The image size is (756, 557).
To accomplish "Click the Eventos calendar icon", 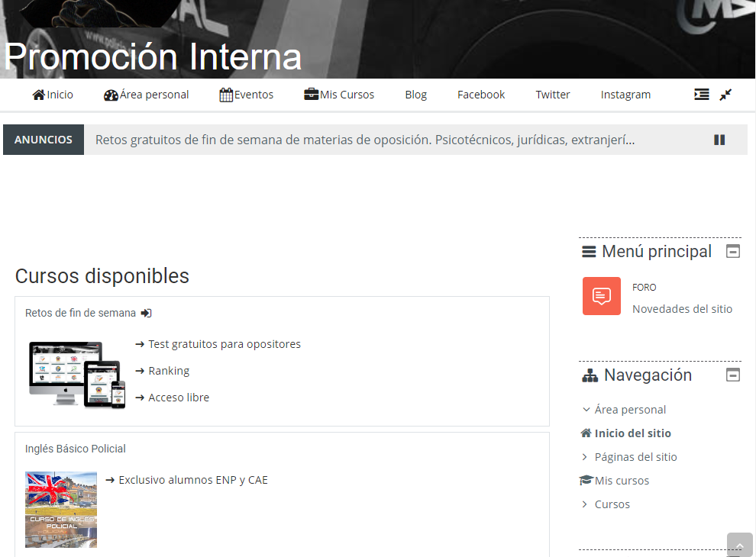I will point(226,95).
